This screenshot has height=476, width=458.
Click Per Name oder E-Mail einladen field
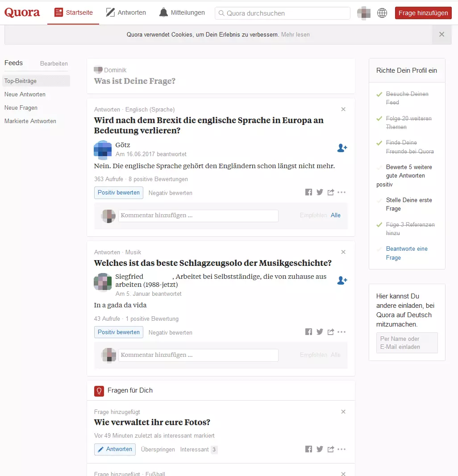[407, 343]
